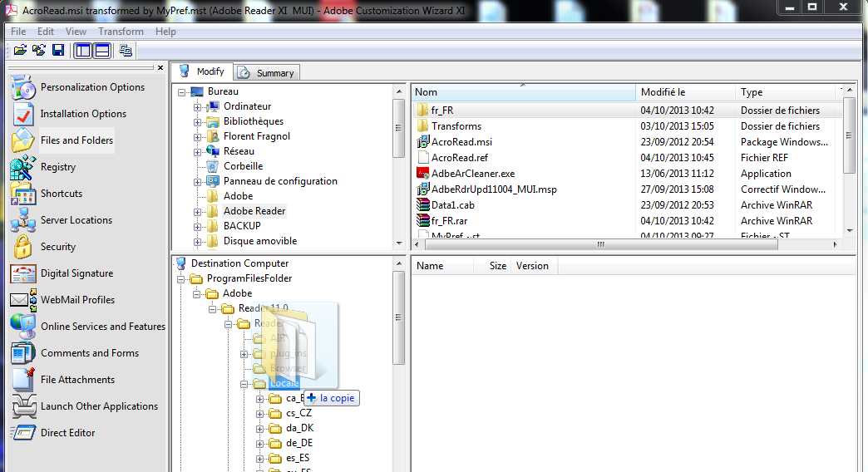Select the AdbeArCleaner.exe application icon
868x472 pixels.
(423, 174)
